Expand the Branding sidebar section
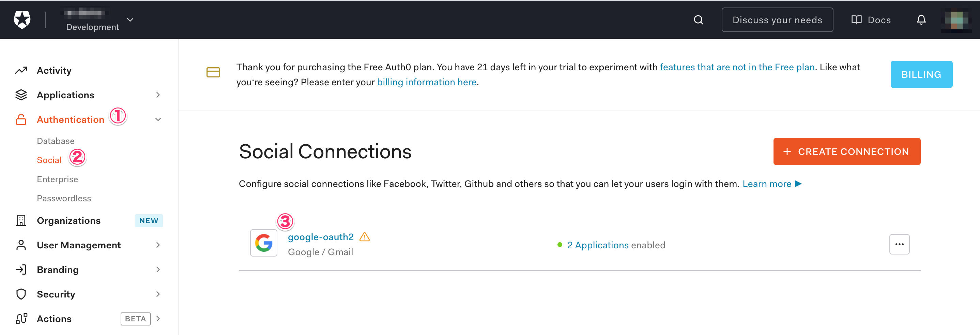Screen dimensions: 980x335 (x=158, y=270)
